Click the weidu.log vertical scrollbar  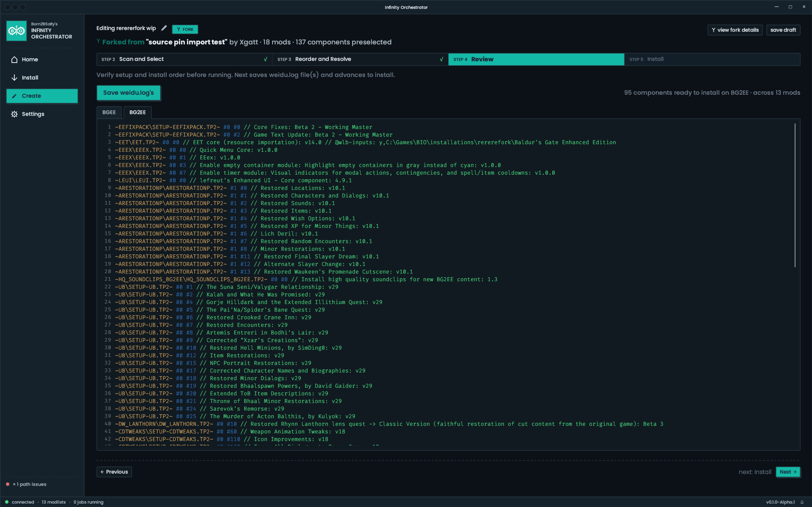pyautogui.click(x=795, y=195)
